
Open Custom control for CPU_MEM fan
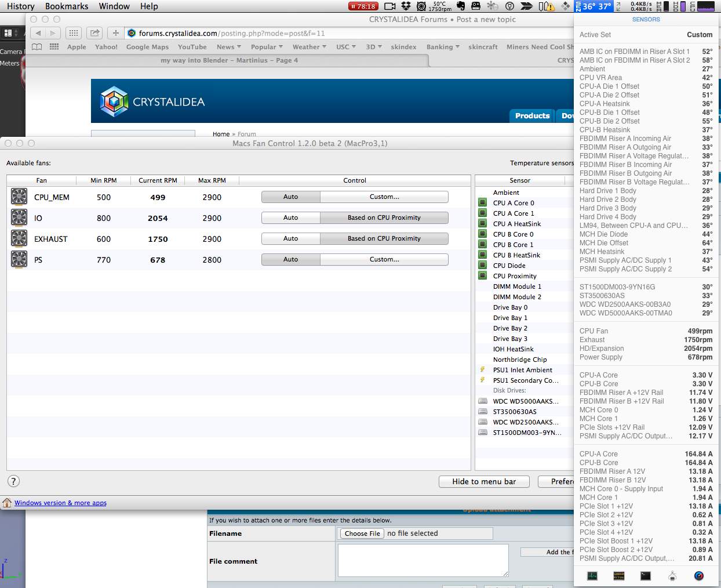tap(384, 197)
